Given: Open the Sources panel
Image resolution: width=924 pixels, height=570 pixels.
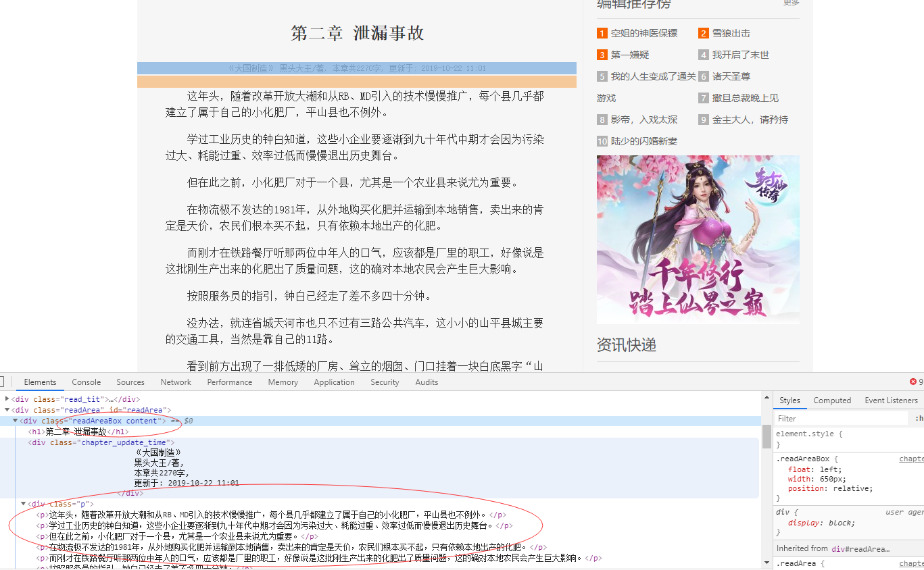Looking at the screenshot, I should pyautogui.click(x=130, y=382).
